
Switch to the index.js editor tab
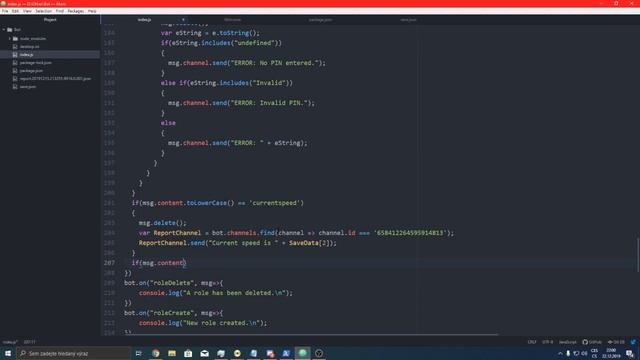[x=144, y=20]
